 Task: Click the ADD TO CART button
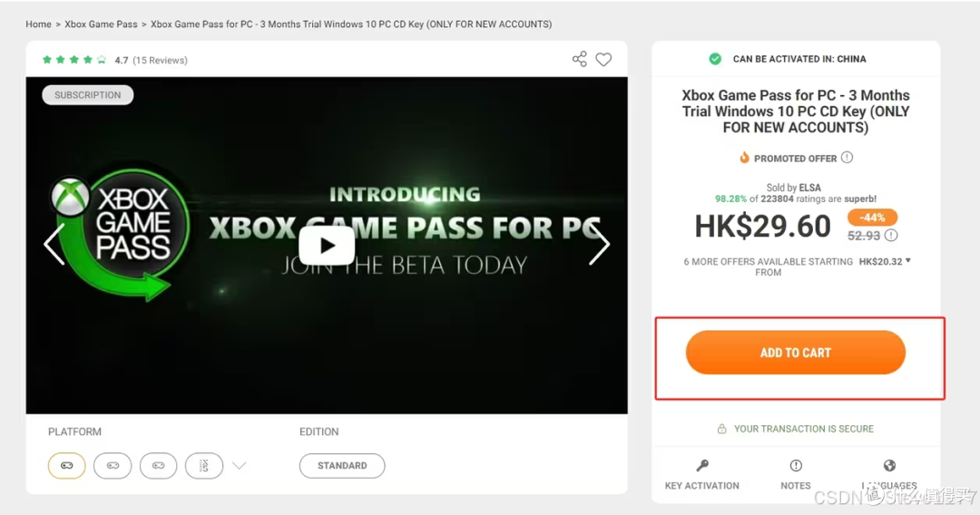(796, 353)
